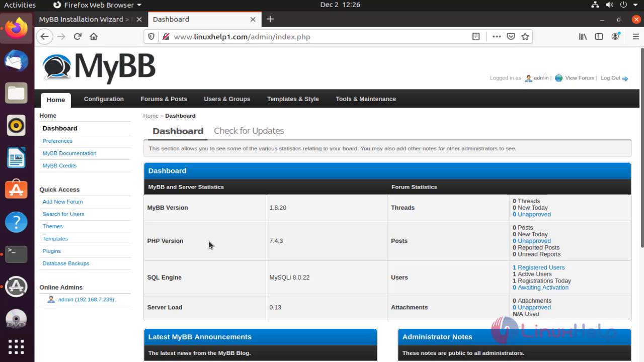
Task: Click the Awaiting Activation link
Action: coord(540,288)
